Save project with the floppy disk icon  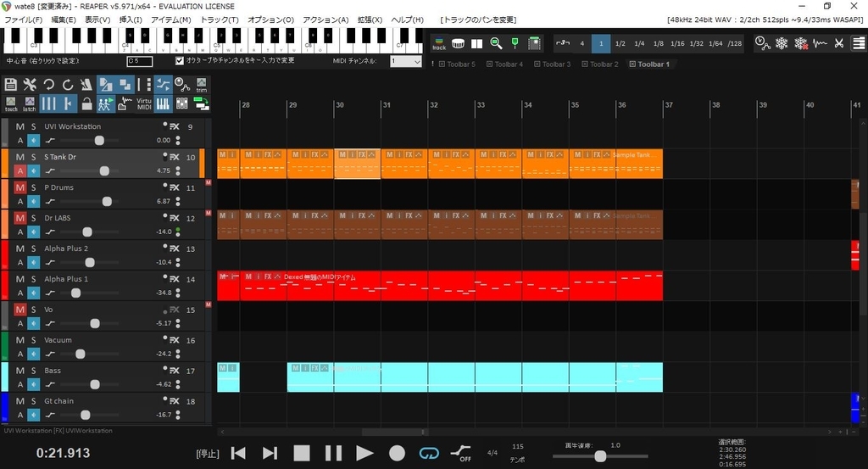click(10, 84)
